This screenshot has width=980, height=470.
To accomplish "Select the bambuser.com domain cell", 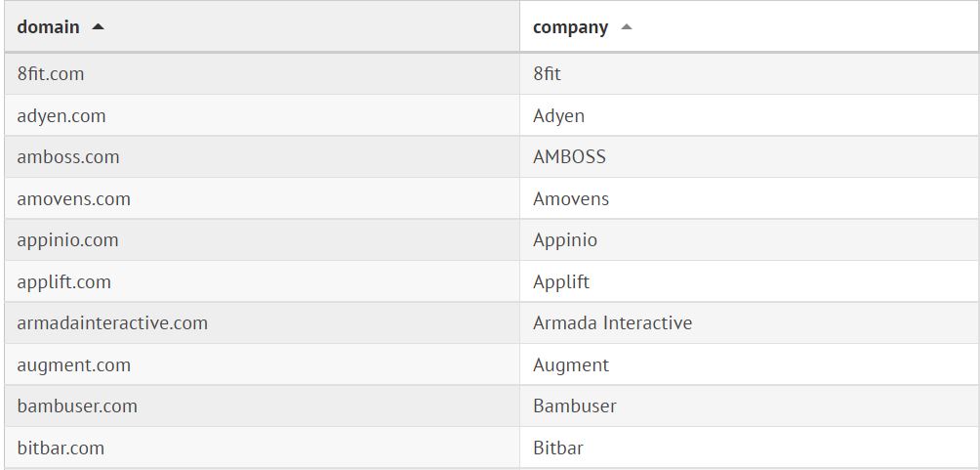I will pyautogui.click(x=77, y=406).
